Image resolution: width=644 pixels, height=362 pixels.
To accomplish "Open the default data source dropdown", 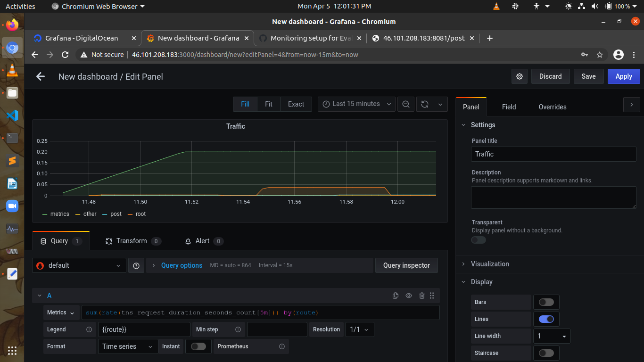I will tap(78, 265).
